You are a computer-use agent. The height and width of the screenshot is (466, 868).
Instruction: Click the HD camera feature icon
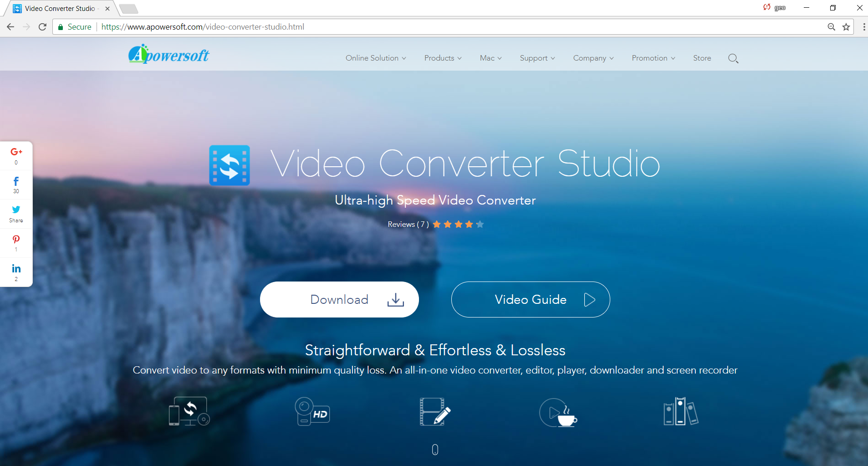pos(312,411)
